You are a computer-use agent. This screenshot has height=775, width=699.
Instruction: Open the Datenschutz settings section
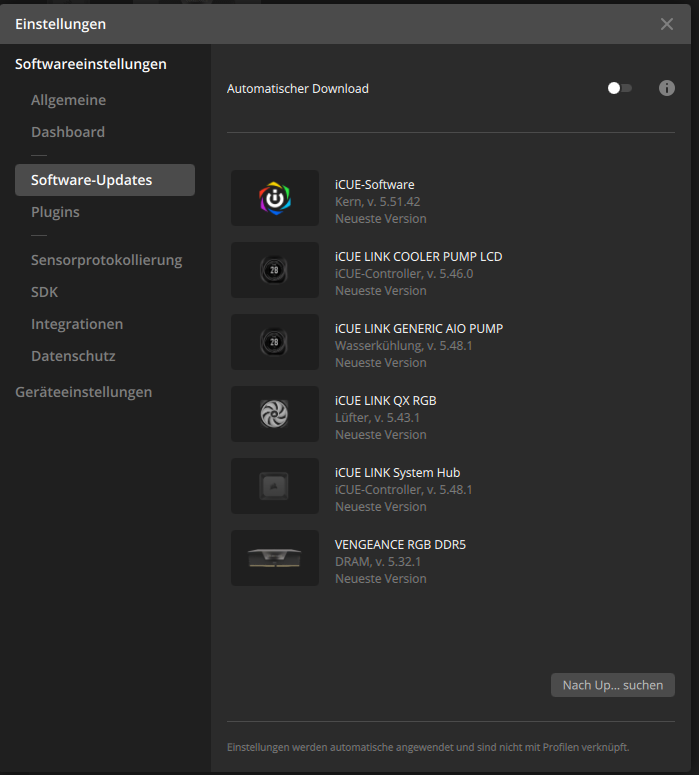[x=73, y=356]
